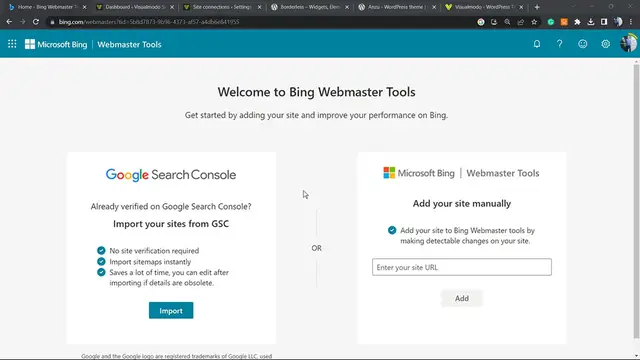Click the Add button under site URL

coord(462,298)
